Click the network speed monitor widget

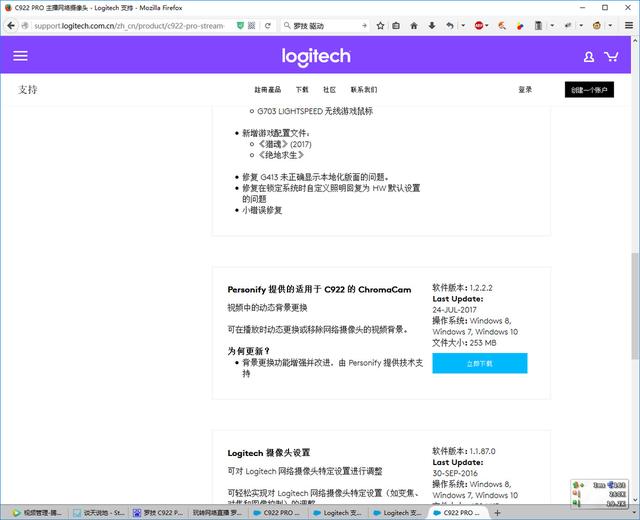click(x=599, y=494)
